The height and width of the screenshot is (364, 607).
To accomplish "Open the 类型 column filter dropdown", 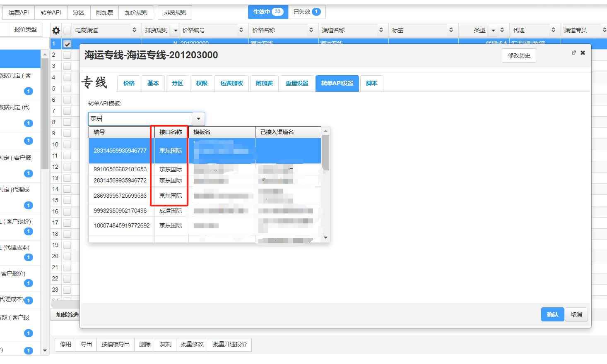I will pos(493,30).
